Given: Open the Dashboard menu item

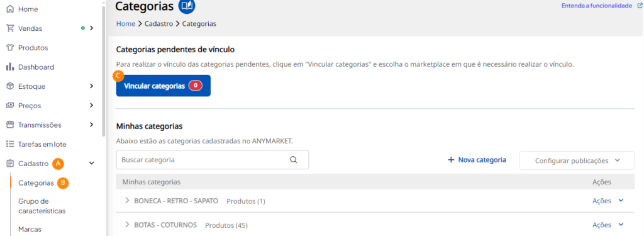Looking at the screenshot, I should (x=36, y=67).
